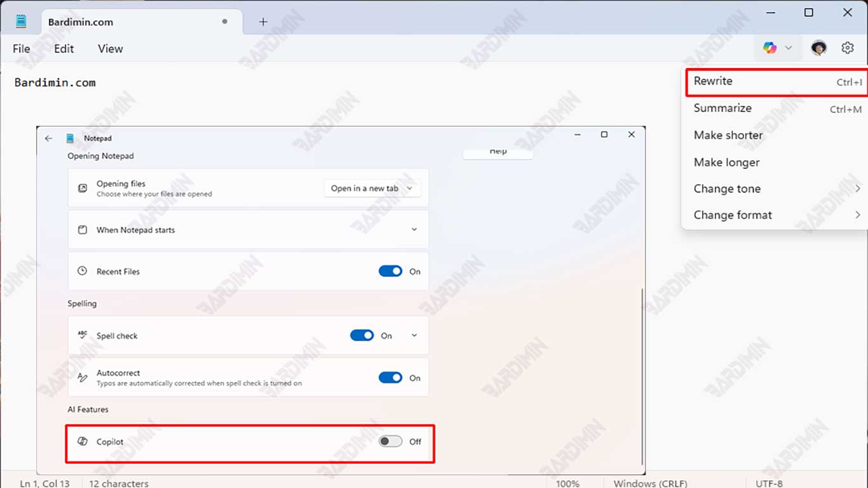The image size is (868, 488).
Task: Click the UTF-8 encoding indicator
Action: point(769,484)
